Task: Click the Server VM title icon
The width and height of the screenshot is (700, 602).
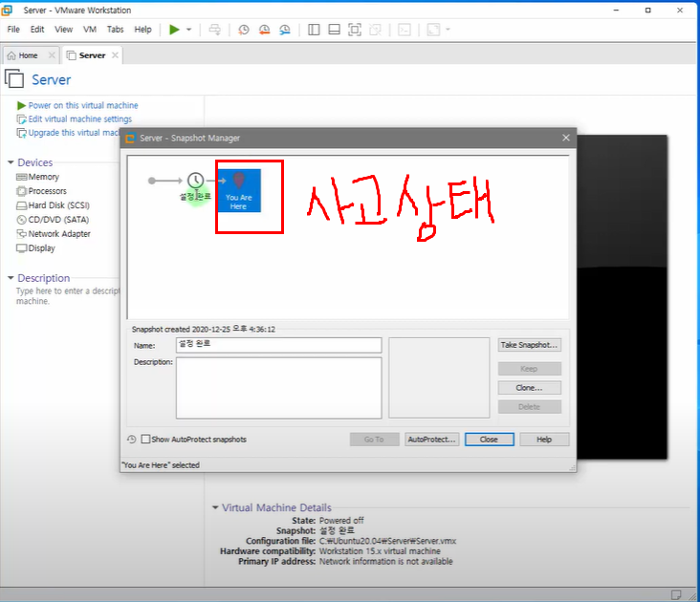Action: point(14,79)
